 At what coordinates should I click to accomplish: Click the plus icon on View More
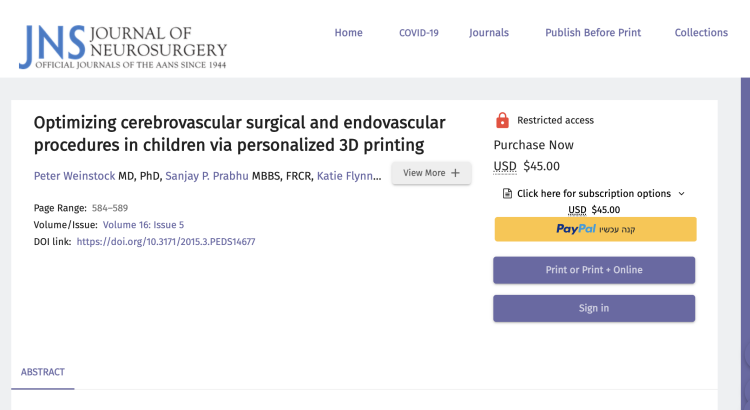tap(456, 173)
